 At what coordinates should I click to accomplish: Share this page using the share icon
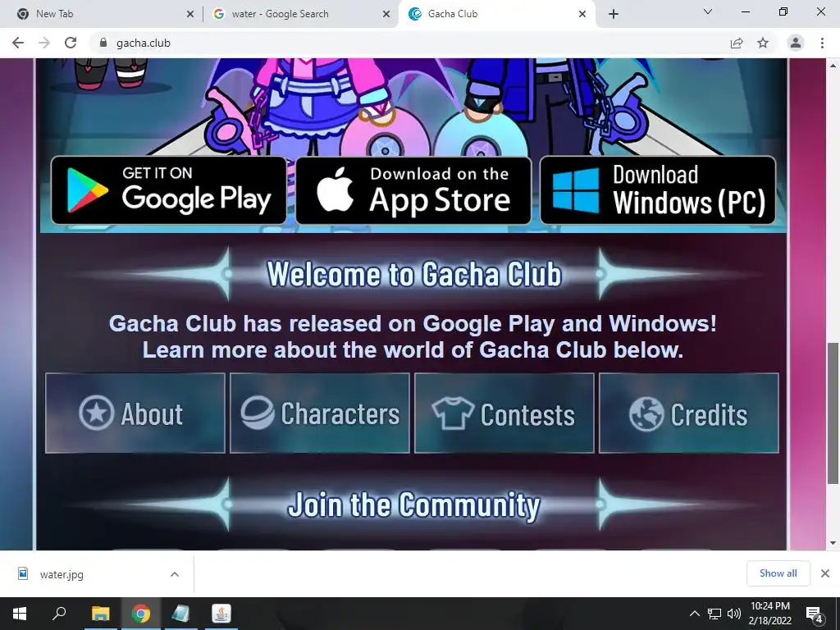pyautogui.click(x=737, y=43)
